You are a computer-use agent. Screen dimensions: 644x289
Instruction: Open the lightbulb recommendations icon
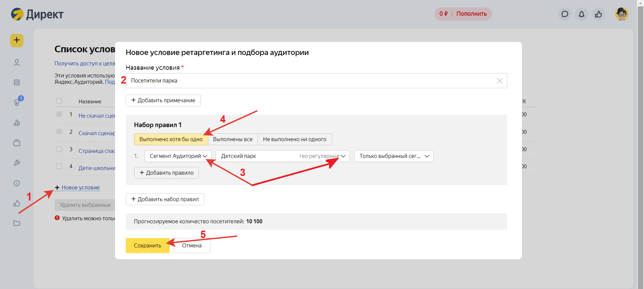(x=17, y=102)
